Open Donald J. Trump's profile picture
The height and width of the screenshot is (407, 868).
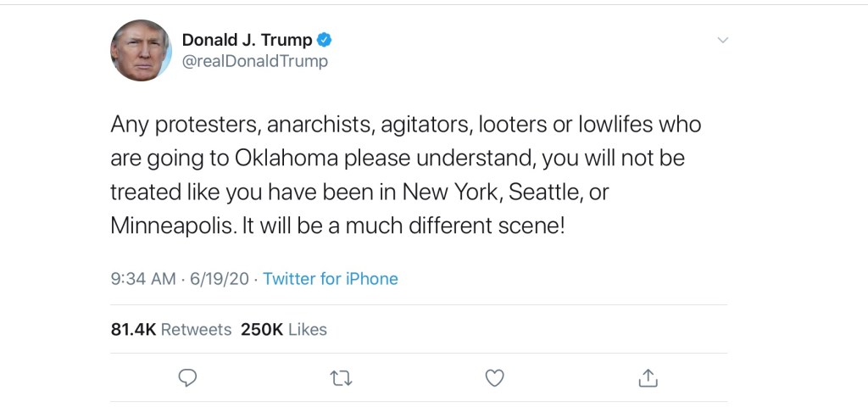click(141, 51)
